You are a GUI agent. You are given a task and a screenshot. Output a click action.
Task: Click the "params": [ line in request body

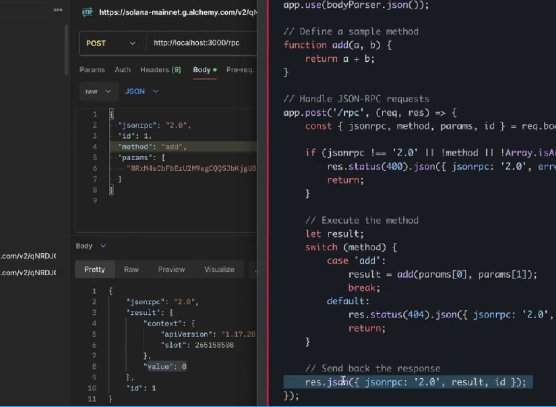pos(141,157)
